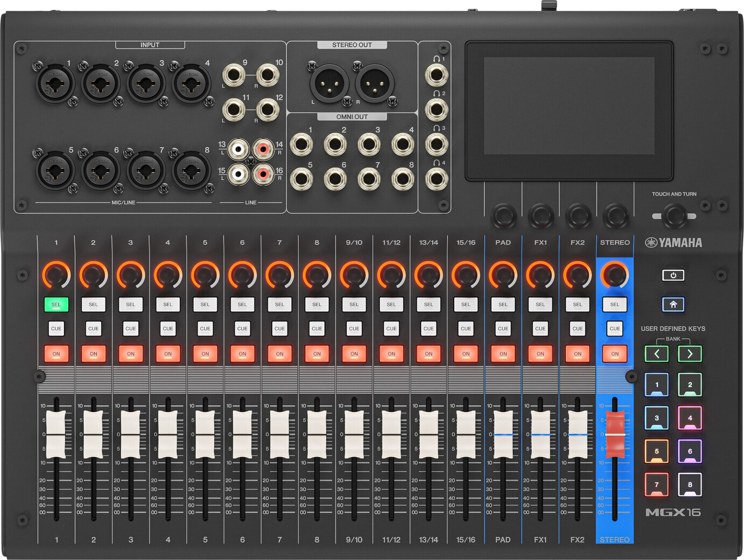The width and height of the screenshot is (744, 560).
Task: Toggle the green SEL button on channel 1
Action: 56,304
